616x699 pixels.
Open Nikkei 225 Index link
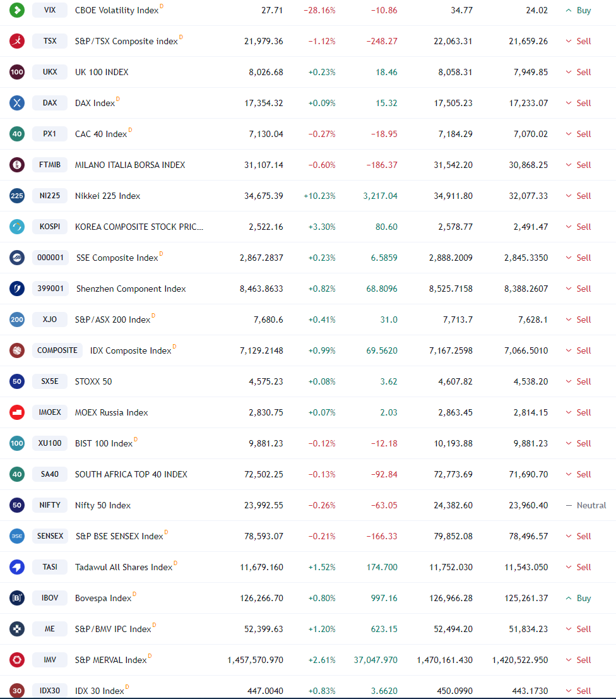107,196
